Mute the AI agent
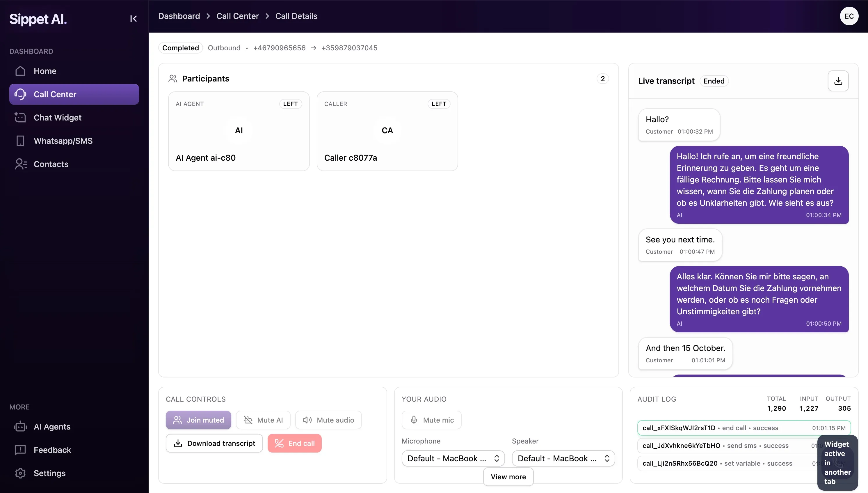 [x=263, y=420]
